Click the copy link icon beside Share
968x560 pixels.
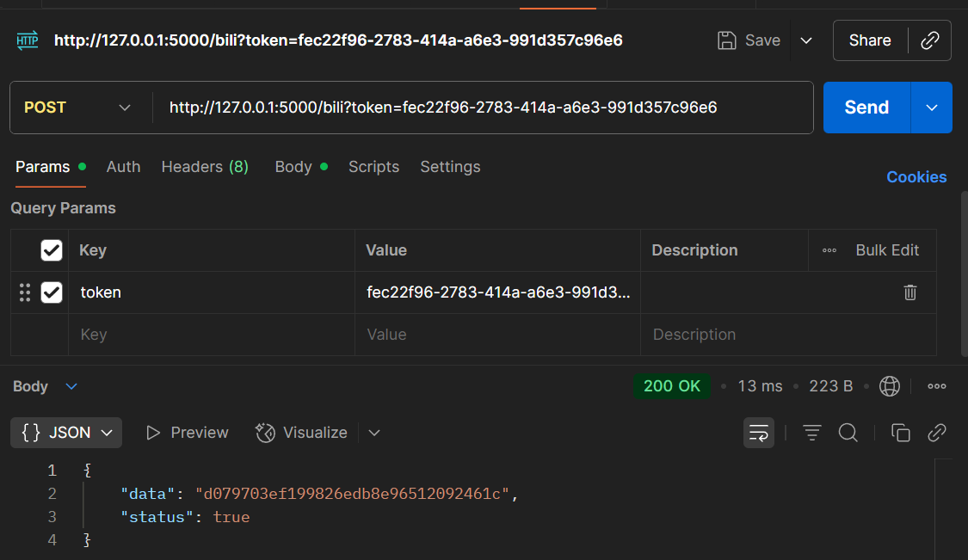pos(929,40)
